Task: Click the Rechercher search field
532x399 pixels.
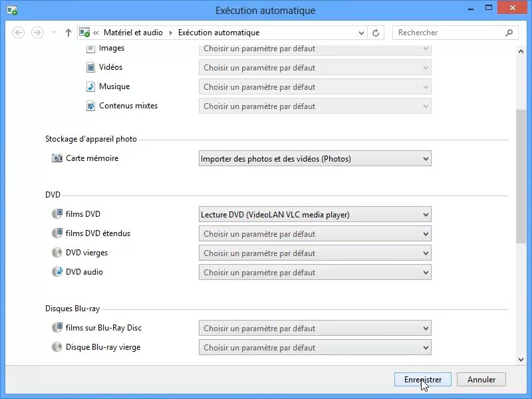Action: 449,33
